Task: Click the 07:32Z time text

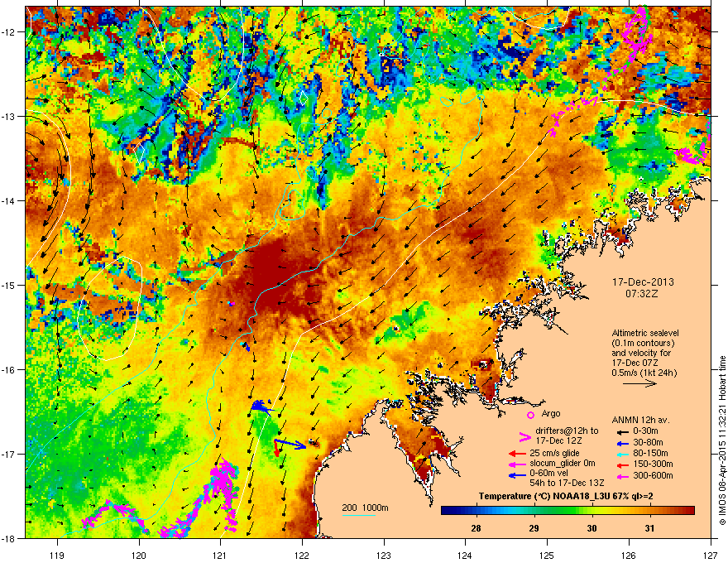Action: click(x=642, y=294)
